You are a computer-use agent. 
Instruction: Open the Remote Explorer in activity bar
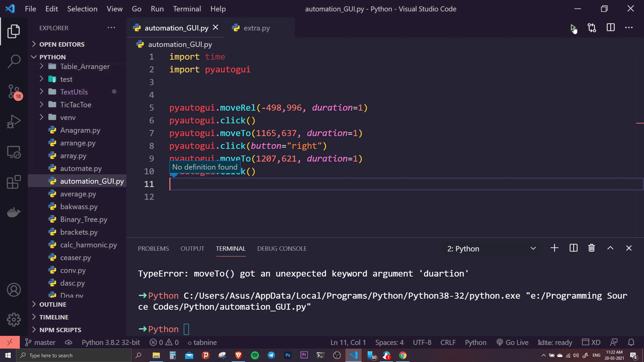(13, 152)
